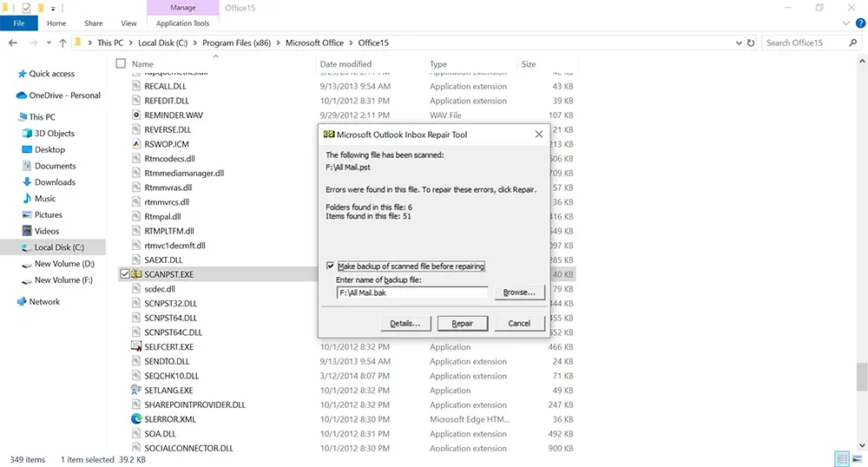Open Quick access in the navigation pane
The image size is (868, 467).
coord(51,74)
